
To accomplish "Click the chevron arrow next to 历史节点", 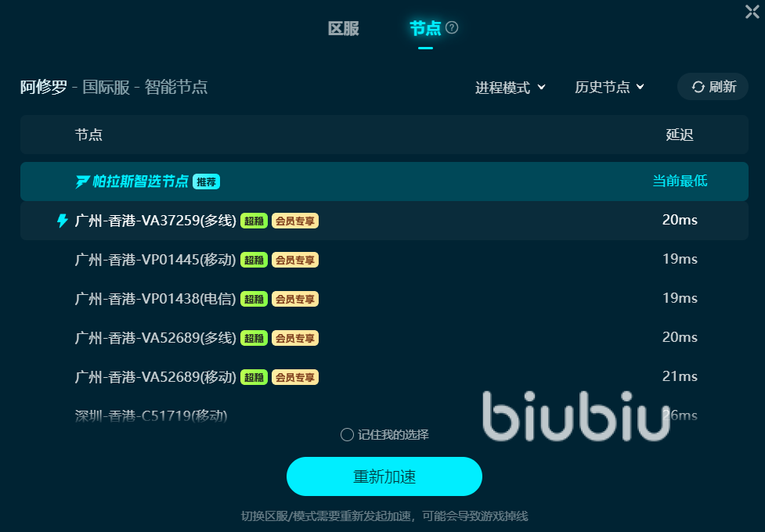I will [640, 87].
